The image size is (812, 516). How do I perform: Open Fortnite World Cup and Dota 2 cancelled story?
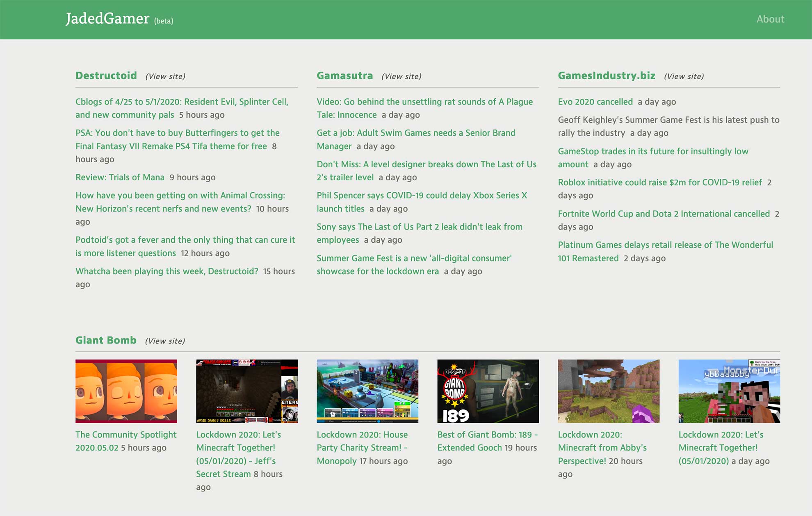click(664, 214)
